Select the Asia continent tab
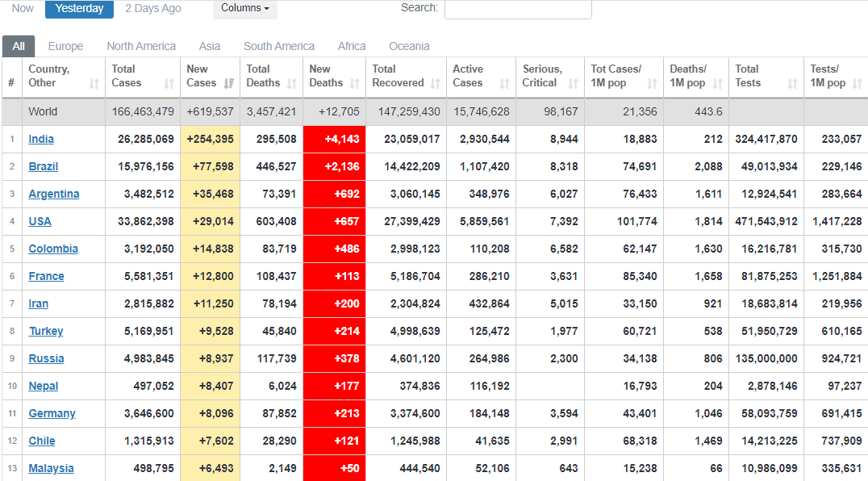Screen dimensions: 868x481 point(210,46)
